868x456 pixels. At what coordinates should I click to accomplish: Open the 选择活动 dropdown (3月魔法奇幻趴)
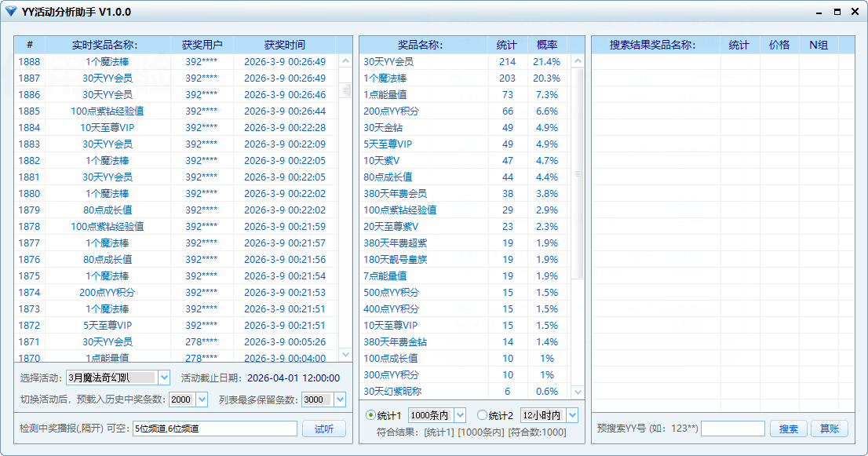coord(164,378)
